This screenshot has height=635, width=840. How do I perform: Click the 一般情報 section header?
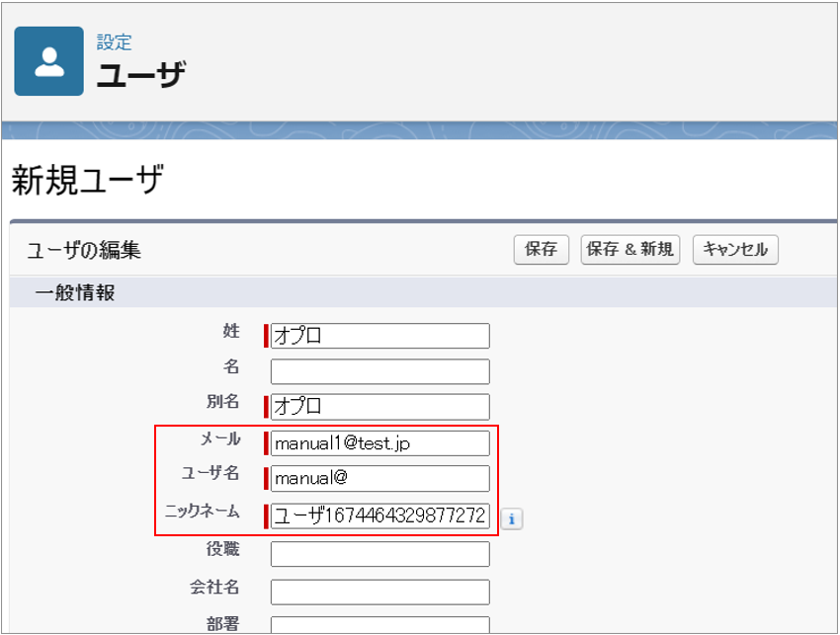pos(75,293)
